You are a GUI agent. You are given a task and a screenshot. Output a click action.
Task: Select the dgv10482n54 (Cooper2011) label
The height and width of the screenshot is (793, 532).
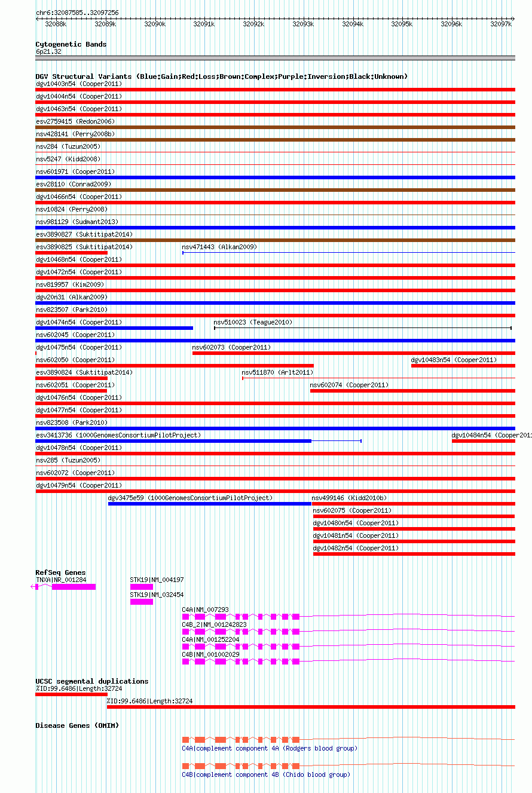pos(356,548)
